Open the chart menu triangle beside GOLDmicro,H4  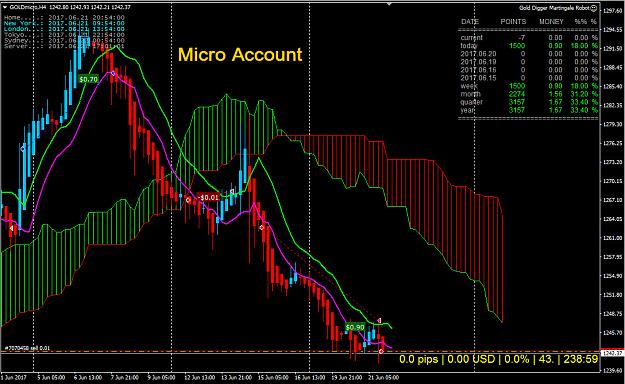point(5,7)
